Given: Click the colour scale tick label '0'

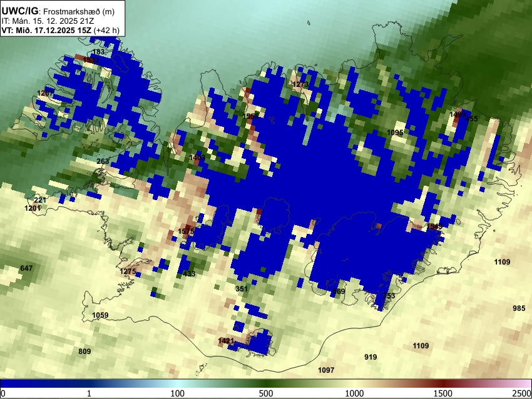Looking at the screenshot, I should coord(3,393).
